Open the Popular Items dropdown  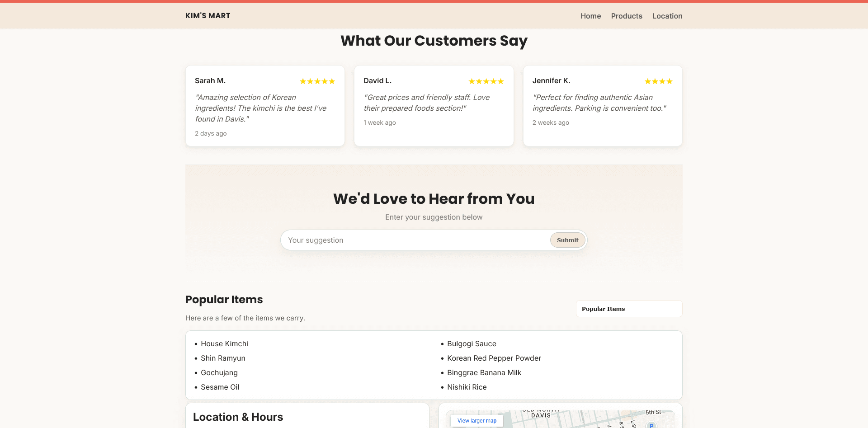(628, 309)
